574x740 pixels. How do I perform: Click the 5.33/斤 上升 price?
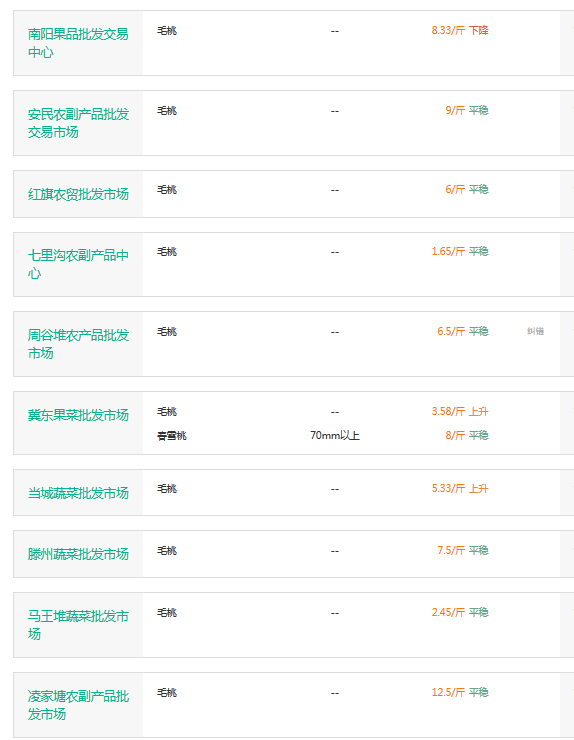point(460,488)
